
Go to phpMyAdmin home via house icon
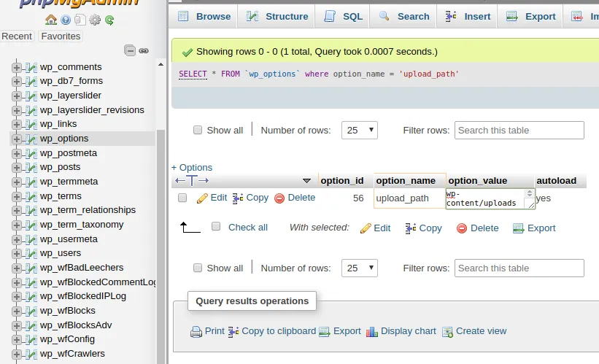coord(51,20)
